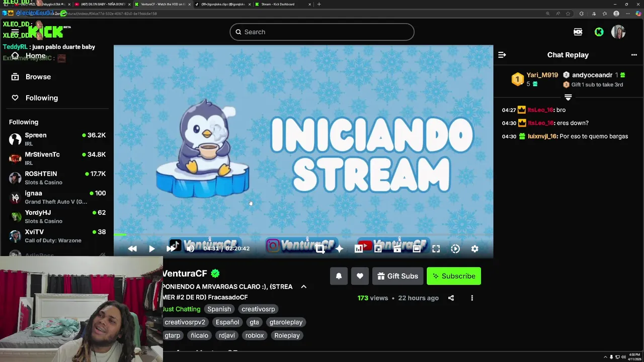Open a new browser tab

point(318,4)
